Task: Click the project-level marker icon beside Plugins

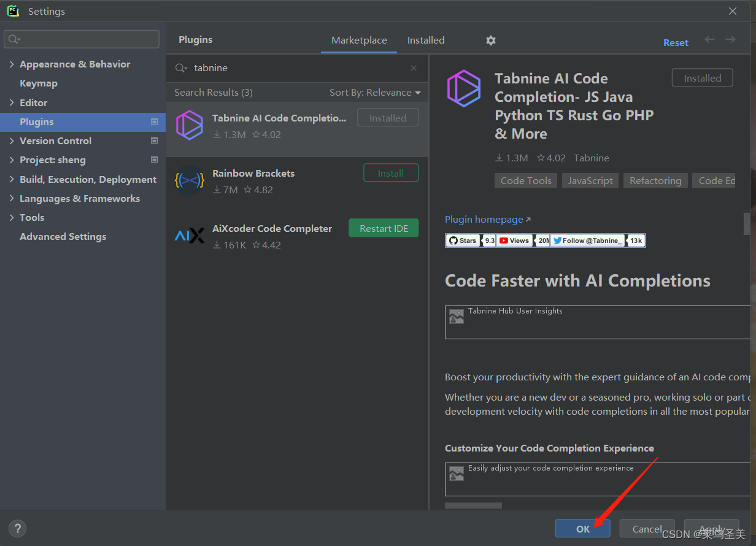Action: point(154,122)
